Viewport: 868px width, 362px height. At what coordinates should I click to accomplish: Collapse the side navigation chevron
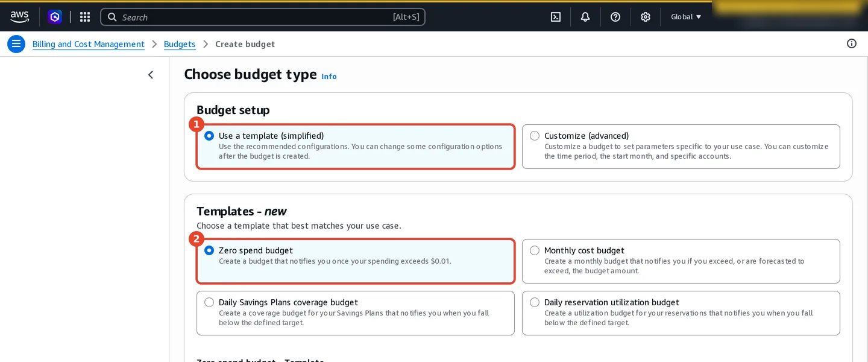pos(151,75)
